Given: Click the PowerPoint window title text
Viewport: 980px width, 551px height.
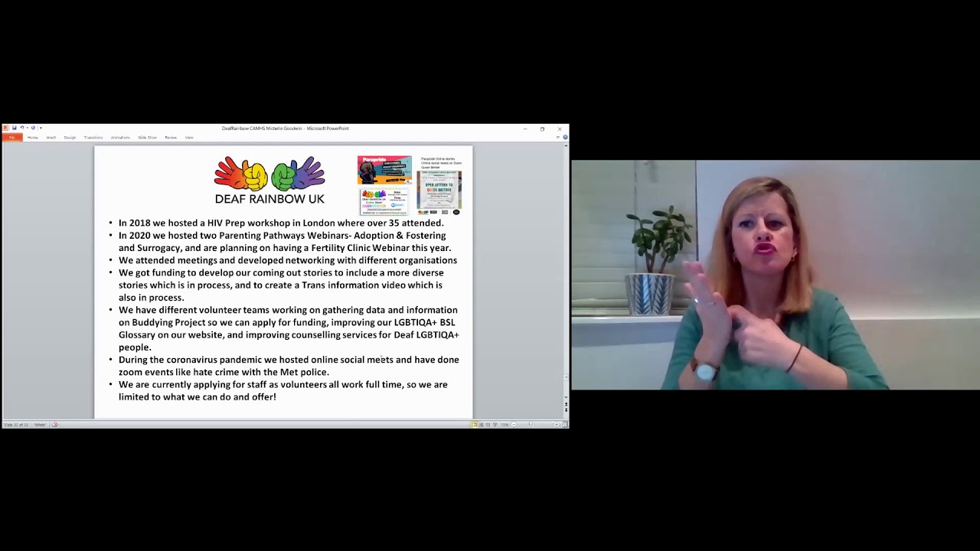Looking at the screenshot, I should pyautogui.click(x=286, y=129).
